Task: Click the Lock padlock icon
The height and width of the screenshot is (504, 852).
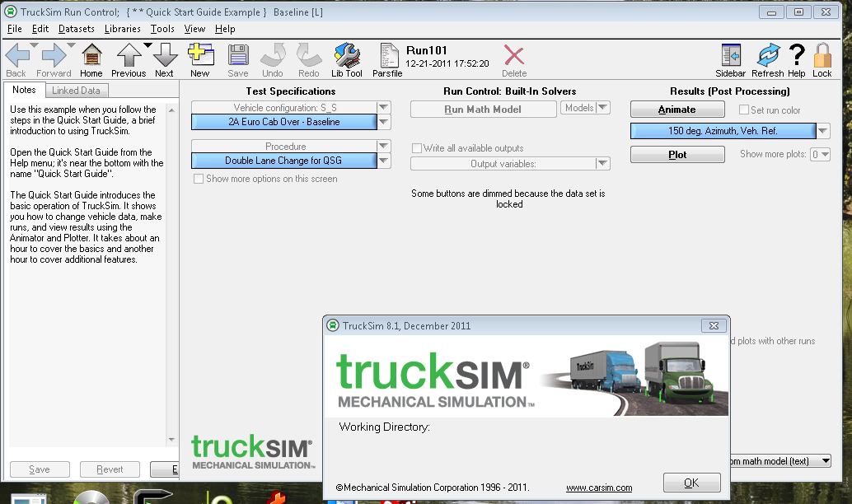Action: 822,55
